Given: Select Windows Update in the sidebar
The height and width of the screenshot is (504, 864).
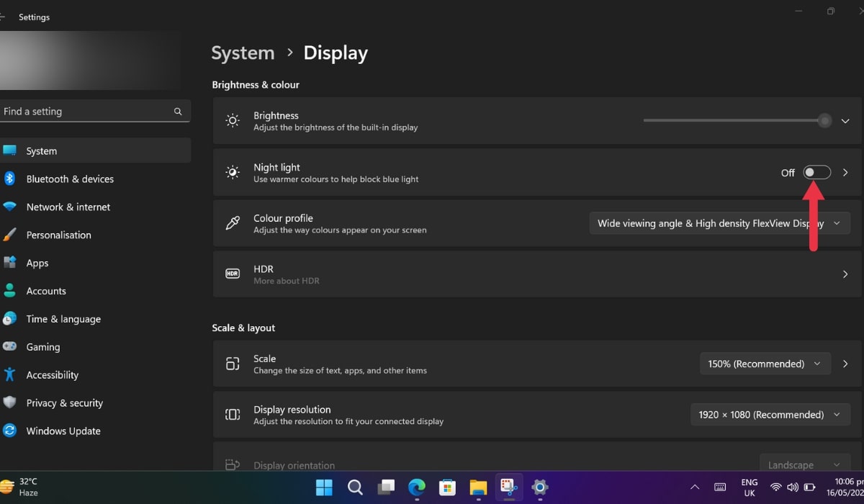Looking at the screenshot, I should [63, 431].
